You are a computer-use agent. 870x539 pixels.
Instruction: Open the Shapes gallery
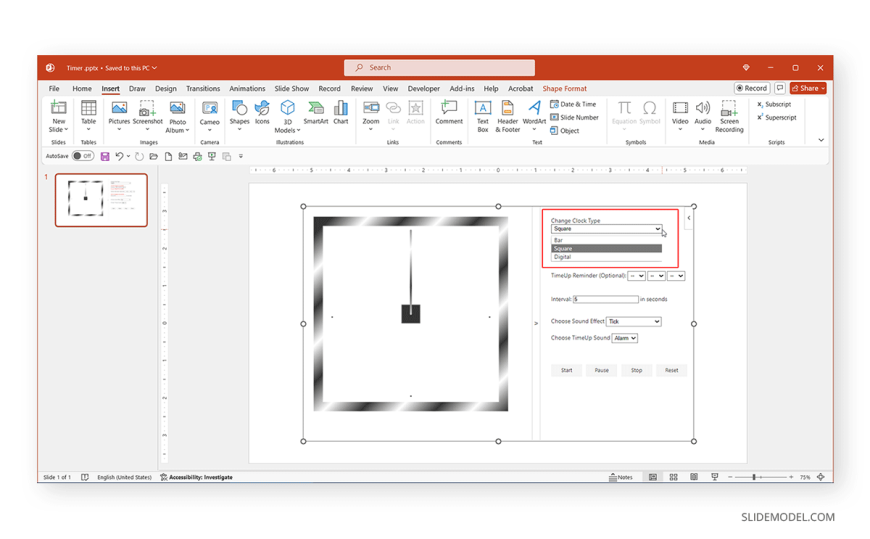[239, 116]
